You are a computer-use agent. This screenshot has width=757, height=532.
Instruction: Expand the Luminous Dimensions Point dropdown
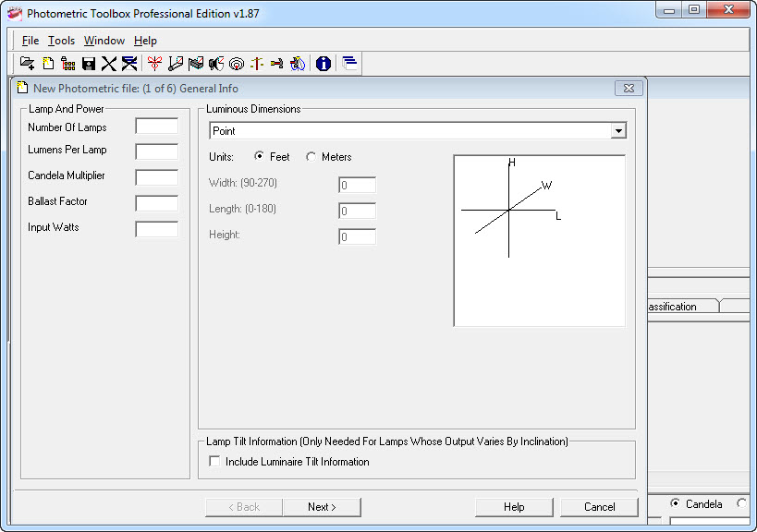click(618, 131)
